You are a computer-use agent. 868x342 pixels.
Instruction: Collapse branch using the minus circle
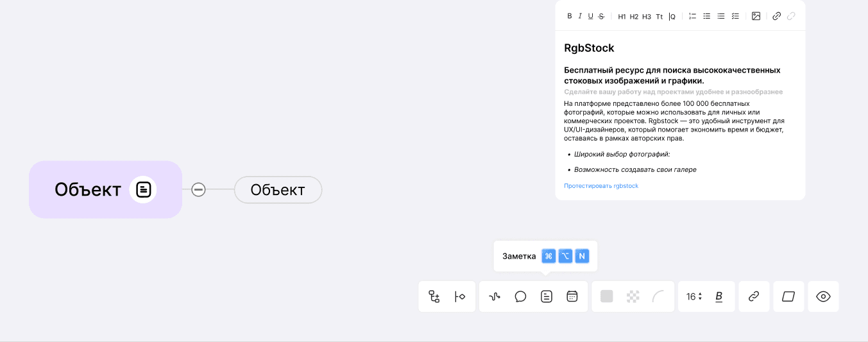(199, 189)
